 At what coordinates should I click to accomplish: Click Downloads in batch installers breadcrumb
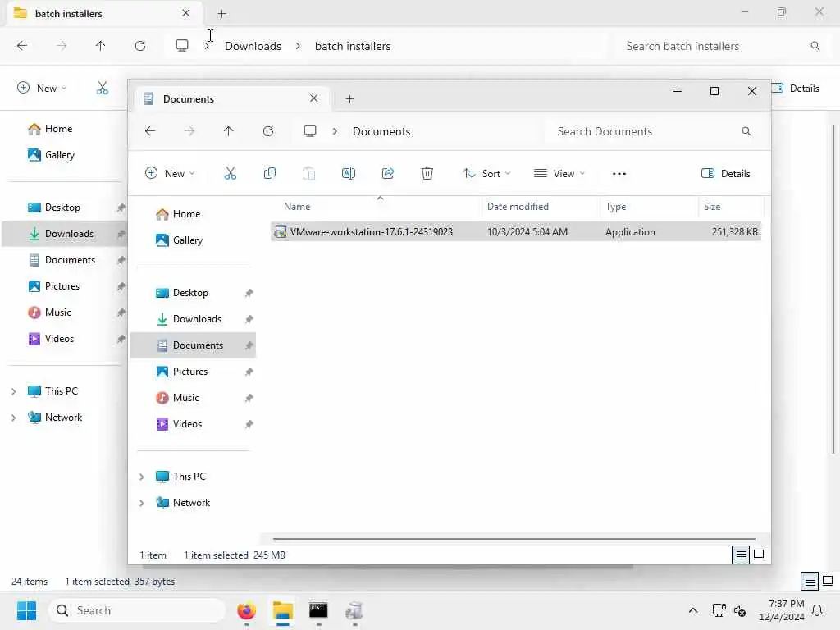click(x=253, y=46)
